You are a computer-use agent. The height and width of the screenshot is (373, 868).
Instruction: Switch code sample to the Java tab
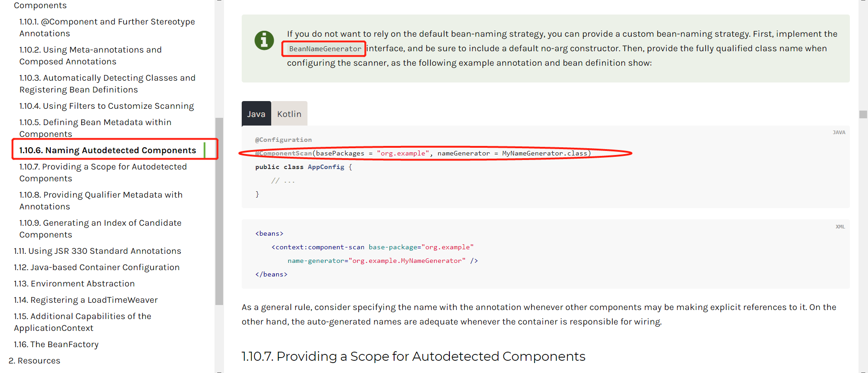click(x=256, y=114)
